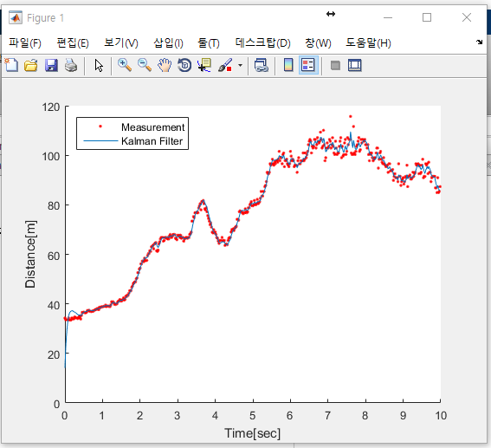Open the 삽입(I) menu

(168, 42)
